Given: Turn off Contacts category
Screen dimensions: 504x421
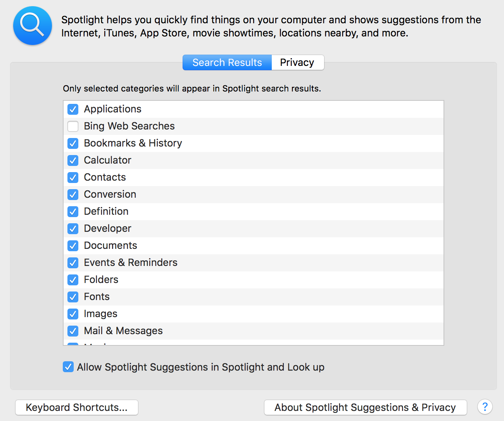Looking at the screenshot, I should [x=73, y=178].
